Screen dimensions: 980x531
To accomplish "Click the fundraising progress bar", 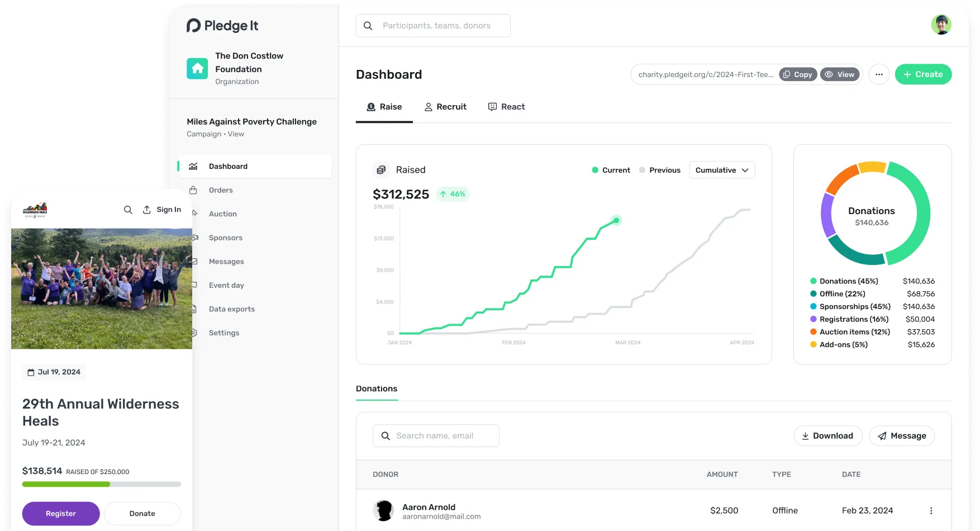I will [101, 484].
